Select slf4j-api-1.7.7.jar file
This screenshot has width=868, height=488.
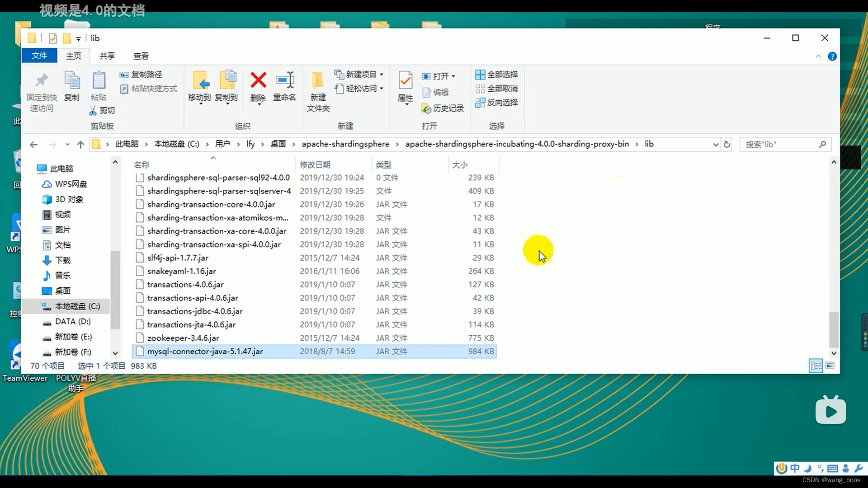314,258
